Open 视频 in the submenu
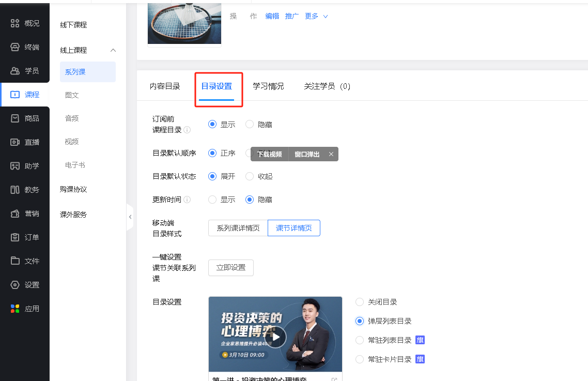Image resolution: width=588 pixels, height=381 pixels. (72, 142)
